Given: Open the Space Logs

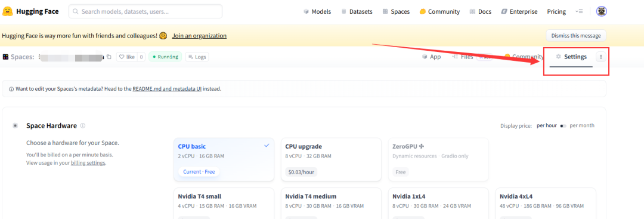Looking at the screenshot, I should [197, 57].
